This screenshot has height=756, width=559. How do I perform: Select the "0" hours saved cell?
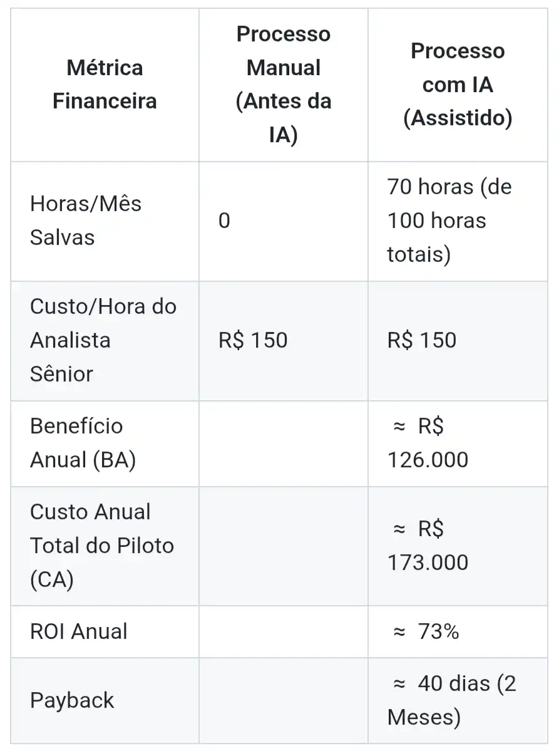(224, 220)
